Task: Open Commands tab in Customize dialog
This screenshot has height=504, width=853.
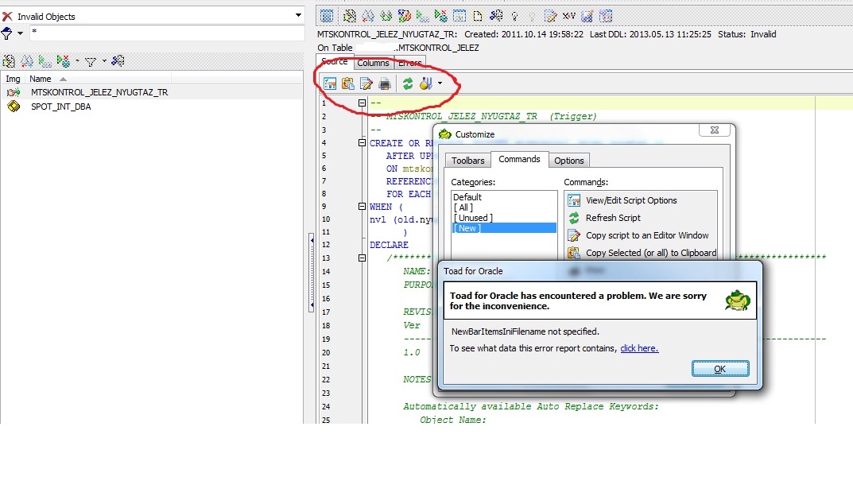Action: tap(520, 159)
